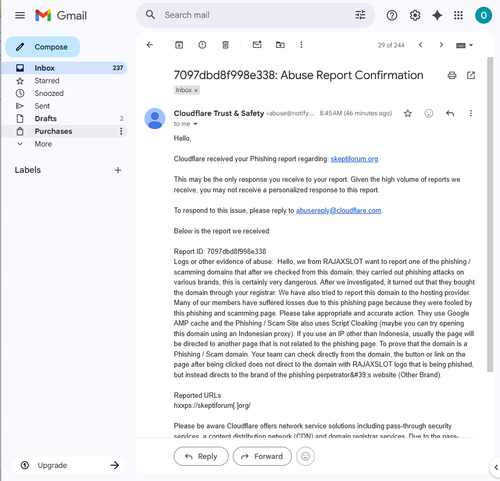Image resolution: width=500 pixels, height=481 pixels.
Task: Open the Inbox folder
Action: [64, 68]
